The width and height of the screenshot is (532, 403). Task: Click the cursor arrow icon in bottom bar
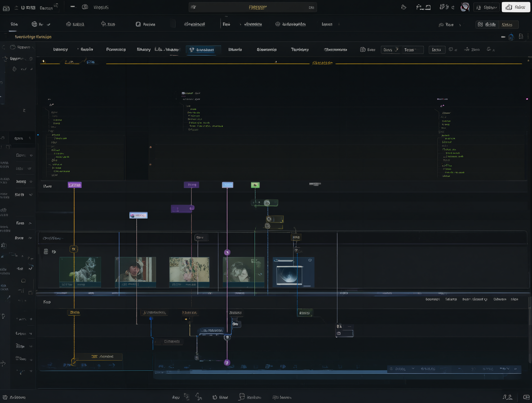[x=199, y=397]
